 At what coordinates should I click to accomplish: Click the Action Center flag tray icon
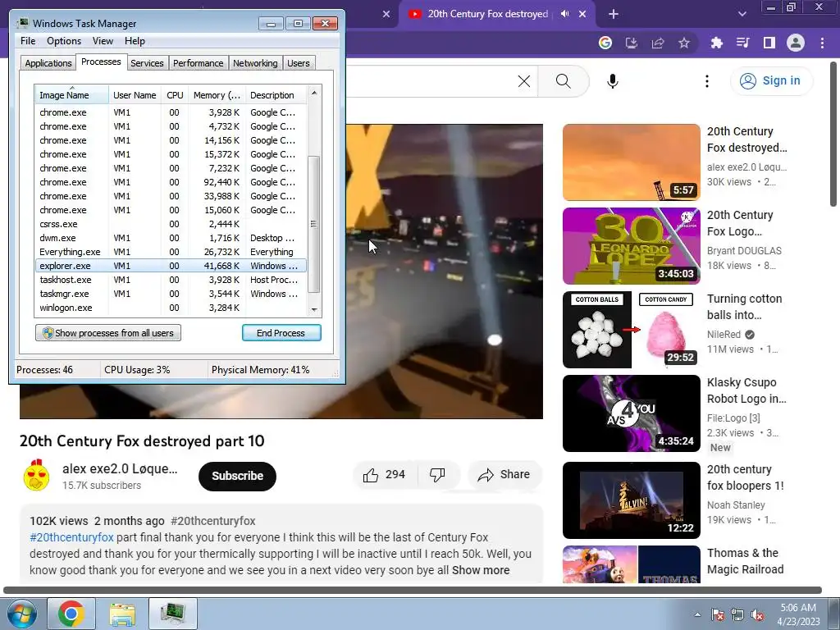click(x=718, y=614)
